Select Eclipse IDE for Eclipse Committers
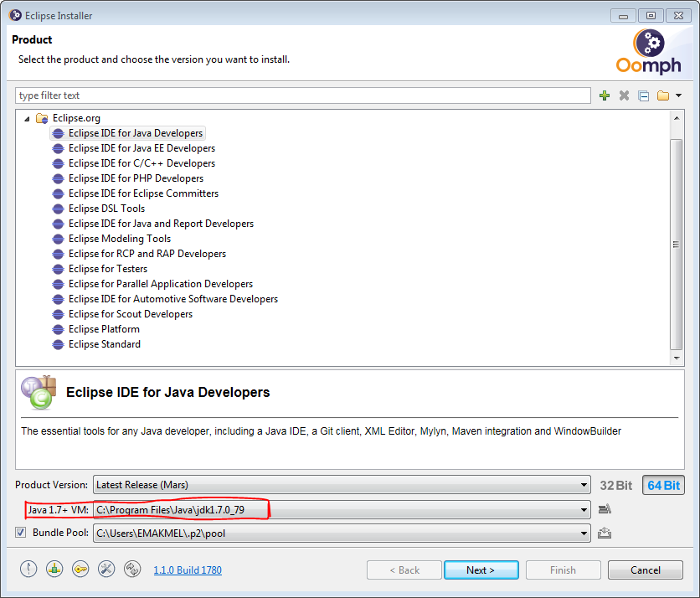Viewport: 700px width, 598px height. (x=143, y=193)
